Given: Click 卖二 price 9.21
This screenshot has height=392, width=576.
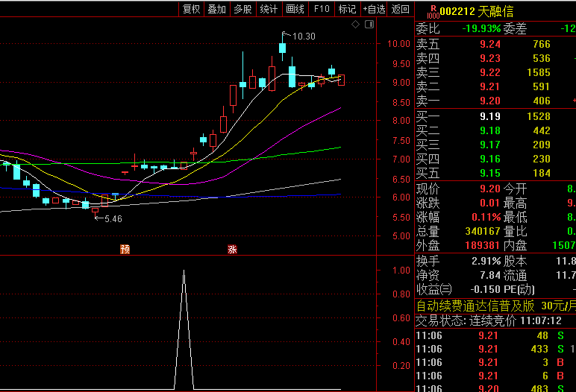Looking at the screenshot, I should click(x=490, y=87).
